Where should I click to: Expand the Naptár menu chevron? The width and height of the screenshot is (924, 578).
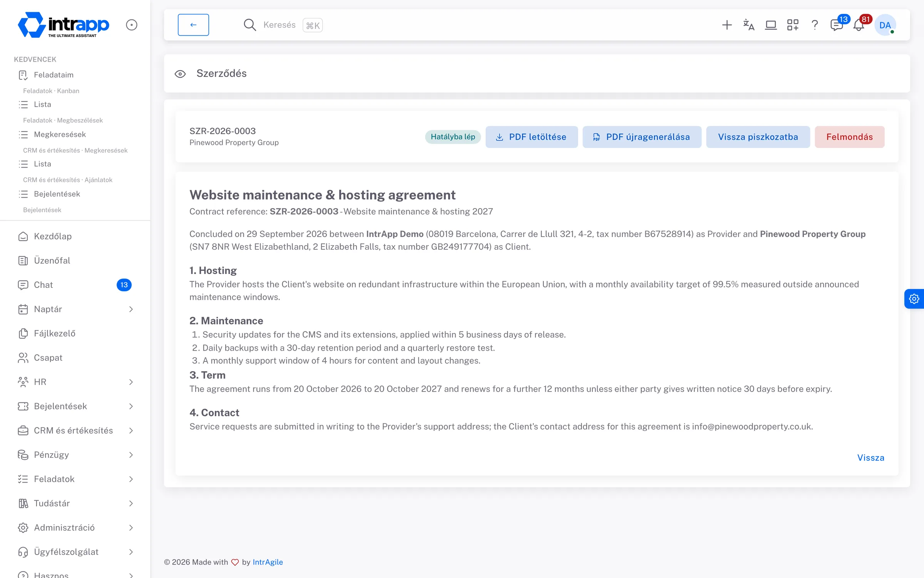(131, 309)
